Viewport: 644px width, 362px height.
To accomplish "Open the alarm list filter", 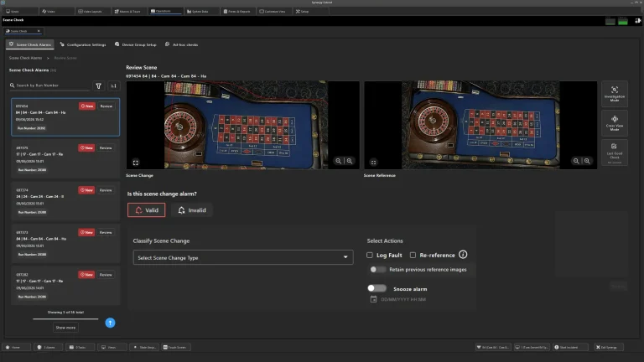I will [x=99, y=85].
